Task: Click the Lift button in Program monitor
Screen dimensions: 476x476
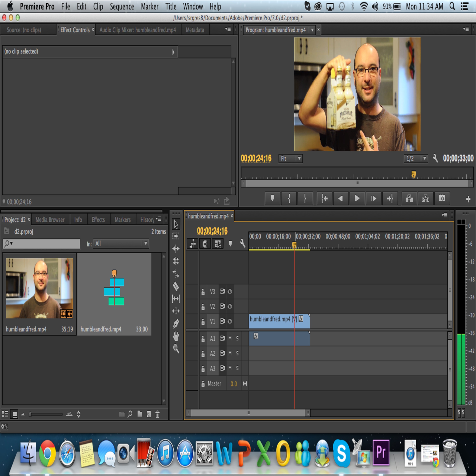Action: (409, 198)
